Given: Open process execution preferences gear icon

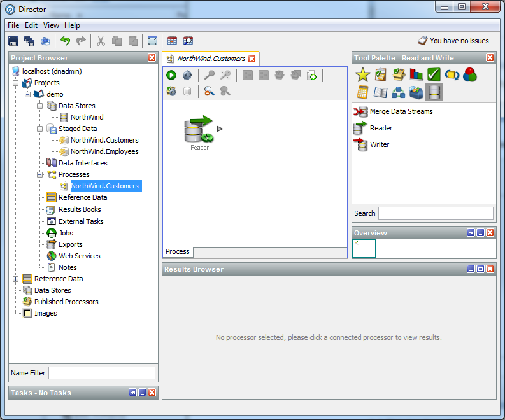Looking at the screenshot, I should pos(187,75).
